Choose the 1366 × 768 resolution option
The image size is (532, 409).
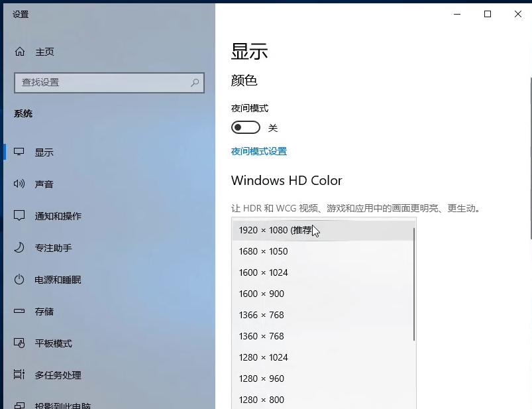click(x=263, y=315)
